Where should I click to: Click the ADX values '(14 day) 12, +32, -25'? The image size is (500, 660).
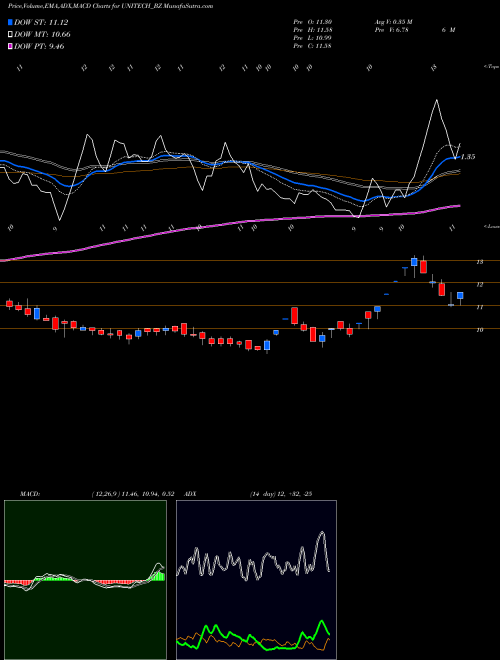click(281, 494)
